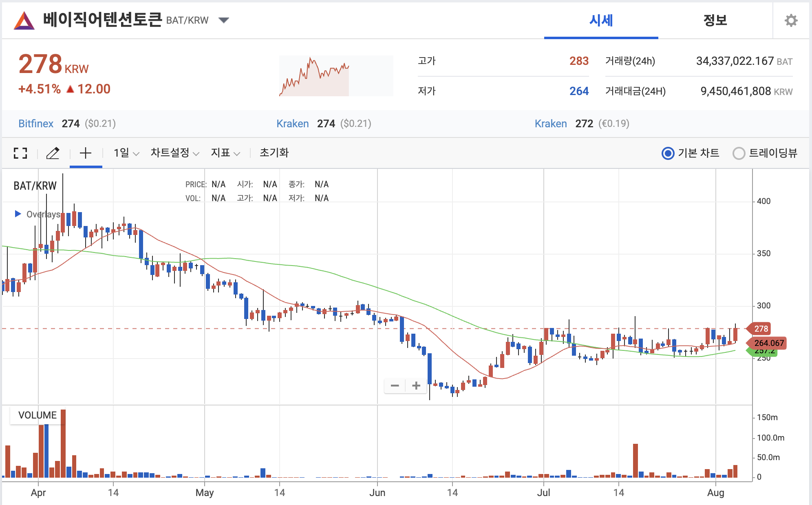Switch to the 시세 tab
The height and width of the screenshot is (505, 812).
601,20
